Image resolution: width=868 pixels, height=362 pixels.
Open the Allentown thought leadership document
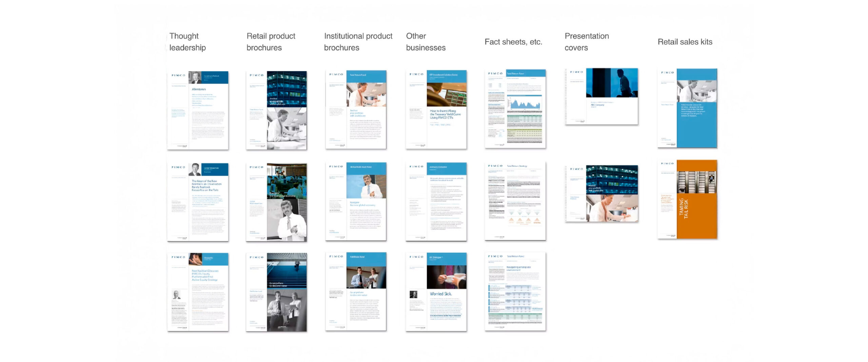[x=198, y=110]
